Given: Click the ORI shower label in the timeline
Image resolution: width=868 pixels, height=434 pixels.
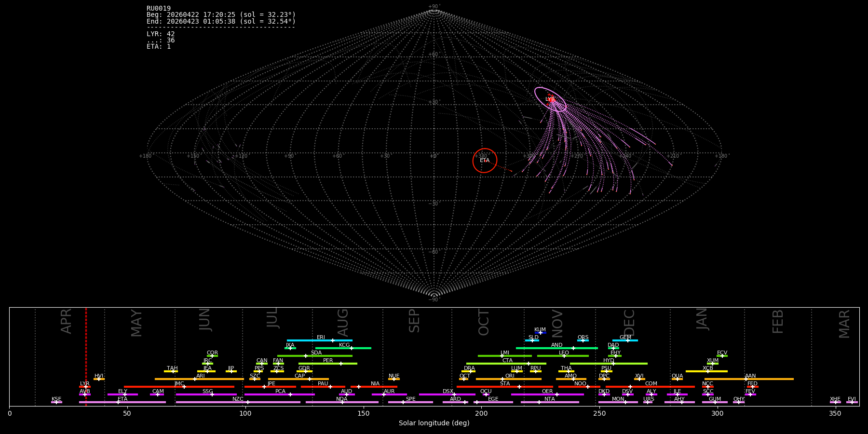Looking at the screenshot, I should coord(510,376).
